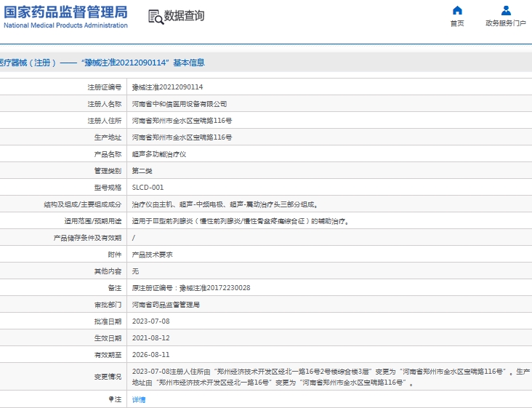Select approval date 2023-07-08
This screenshot has width=532, height=408.
point(150,321)
